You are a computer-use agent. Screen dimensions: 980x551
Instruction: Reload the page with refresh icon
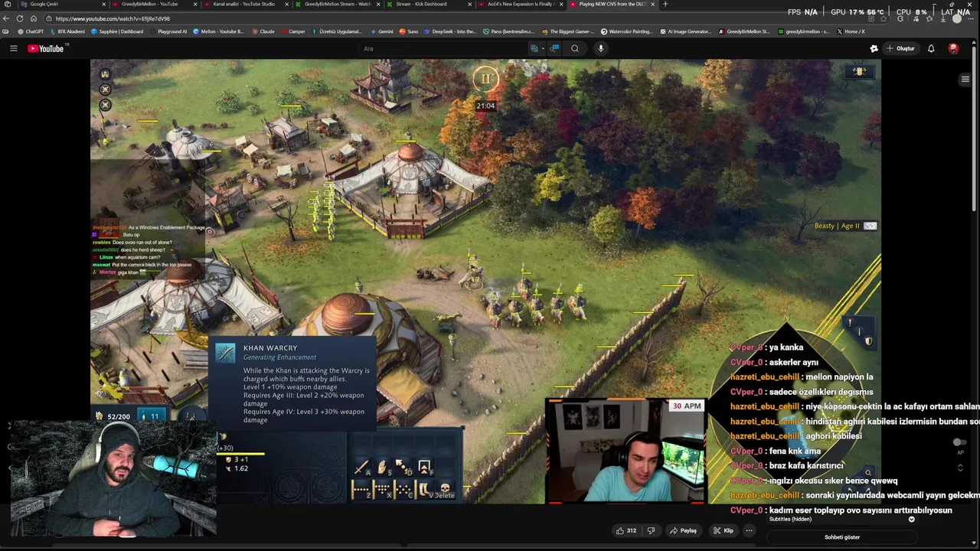click(20, 18)
